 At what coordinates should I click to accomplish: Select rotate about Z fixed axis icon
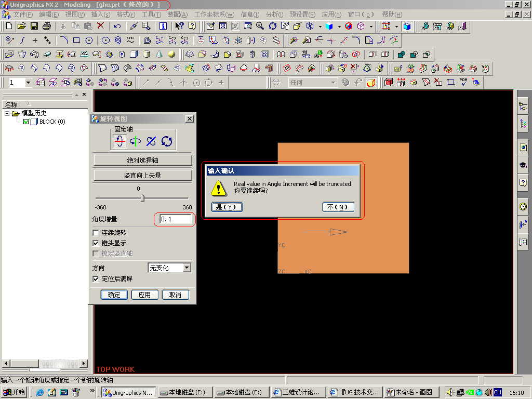click(151, 141)
